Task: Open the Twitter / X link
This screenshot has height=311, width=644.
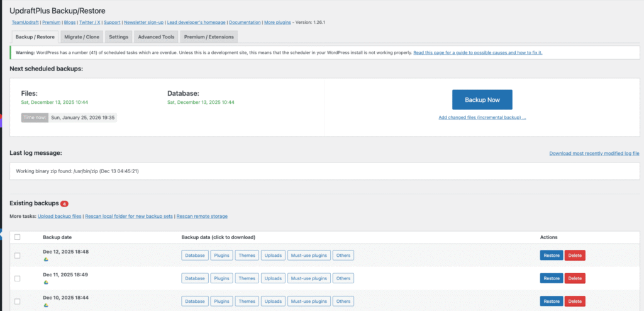Action: click(x=89, y=22)
